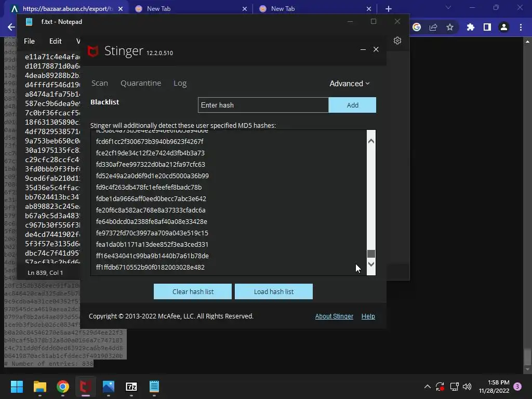Click the share page icon in Chrome
Screen dimensions: 532x399
[433, 27]
